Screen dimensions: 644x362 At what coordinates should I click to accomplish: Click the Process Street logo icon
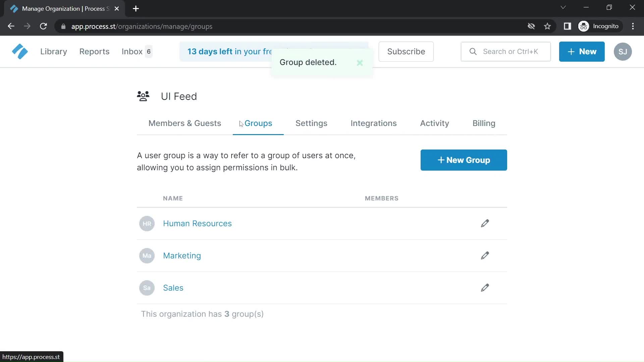[19, 52]
